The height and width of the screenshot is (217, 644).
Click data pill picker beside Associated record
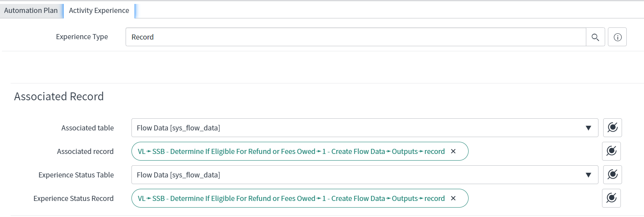pyautogui.click(x=611, y=151)
